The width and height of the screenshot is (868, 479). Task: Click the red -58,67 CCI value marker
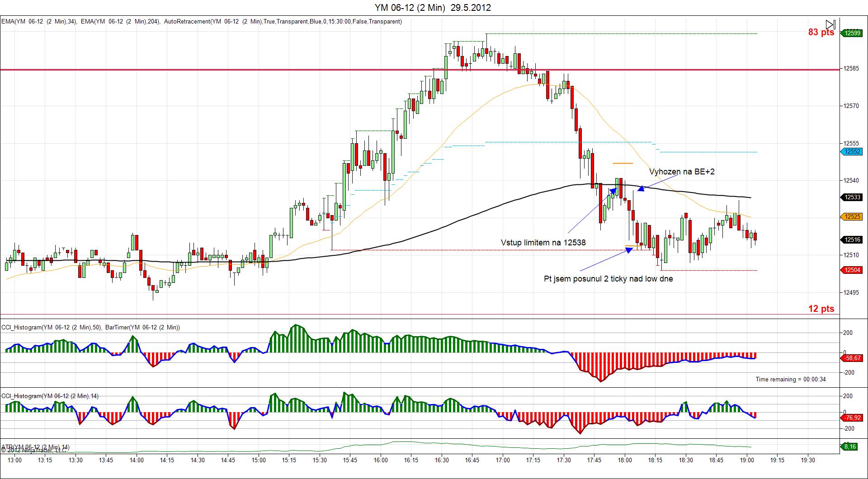(851, 358)
